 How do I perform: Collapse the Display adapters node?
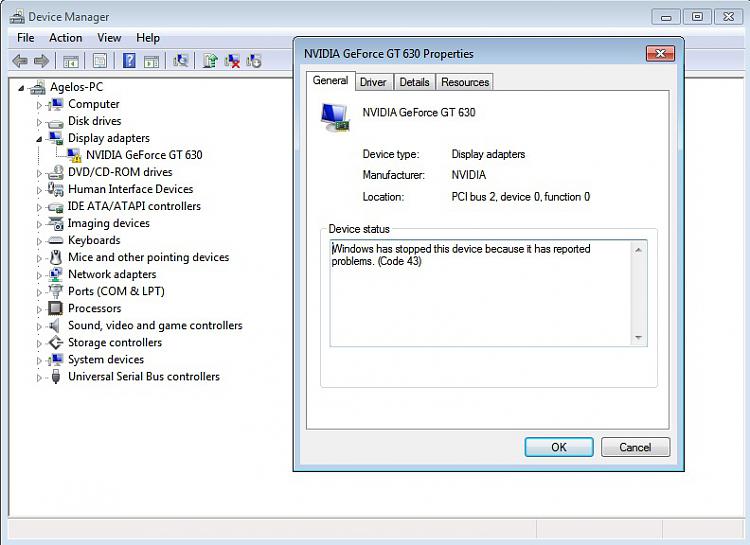[x=39, y=139]
